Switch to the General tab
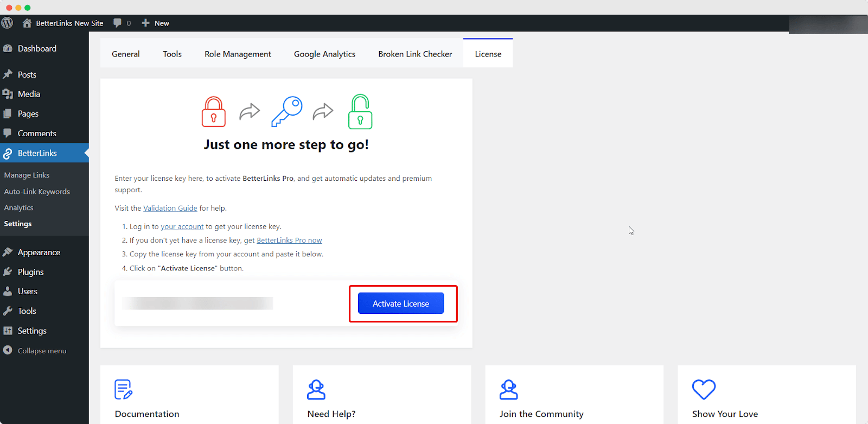Screen dimensions: 868x424 click(x=125, y=54)
